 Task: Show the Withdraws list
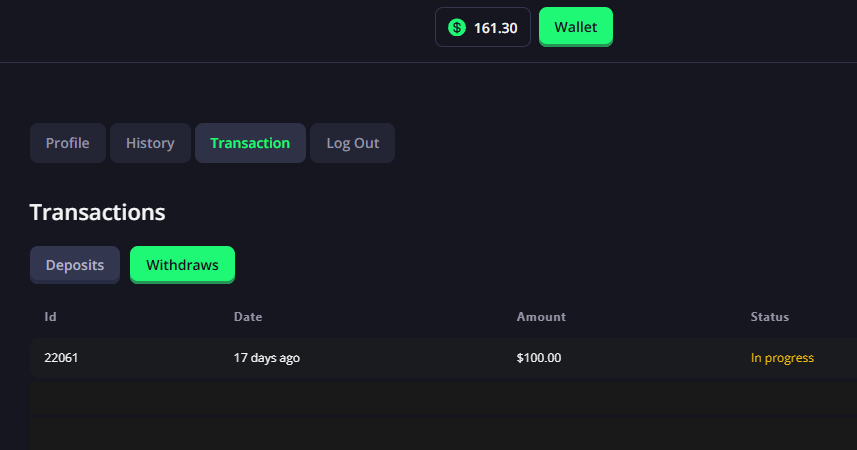point(182,265)
